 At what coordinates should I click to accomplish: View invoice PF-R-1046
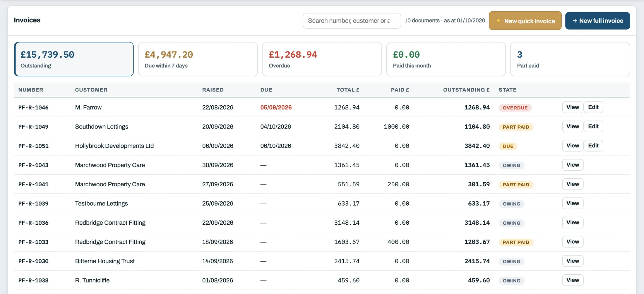click(573, 107)
